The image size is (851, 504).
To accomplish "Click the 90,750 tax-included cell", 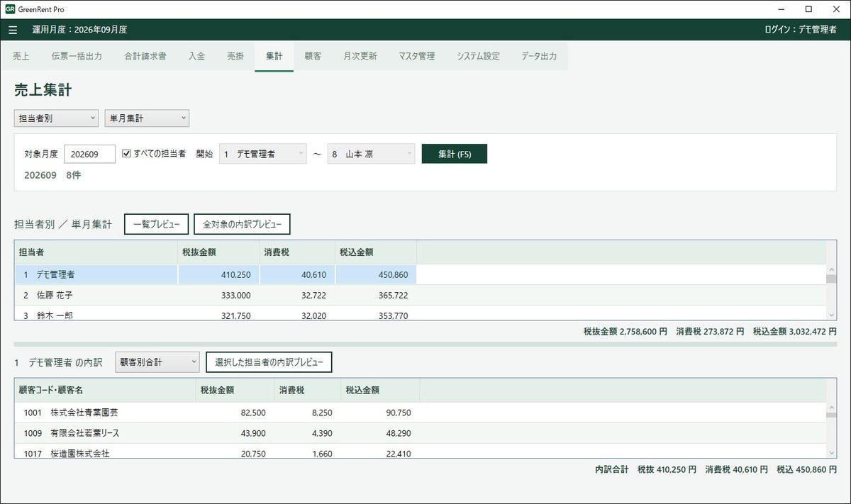I will tap(380, 412).
